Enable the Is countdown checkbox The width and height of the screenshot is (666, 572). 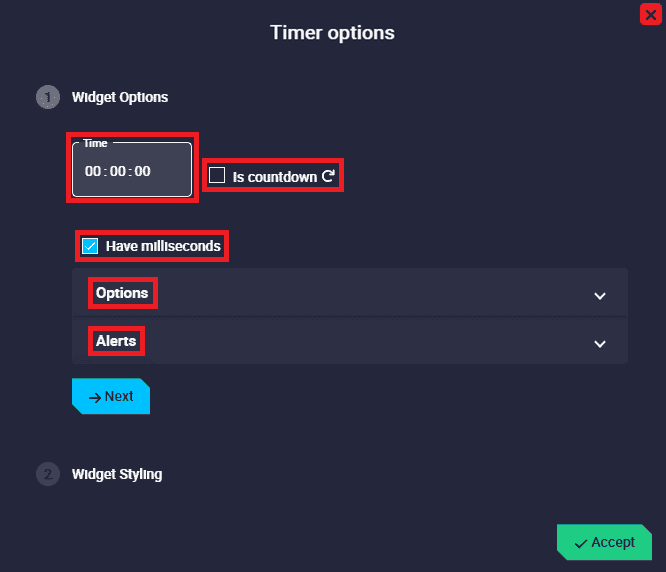(x=217, y=176)
